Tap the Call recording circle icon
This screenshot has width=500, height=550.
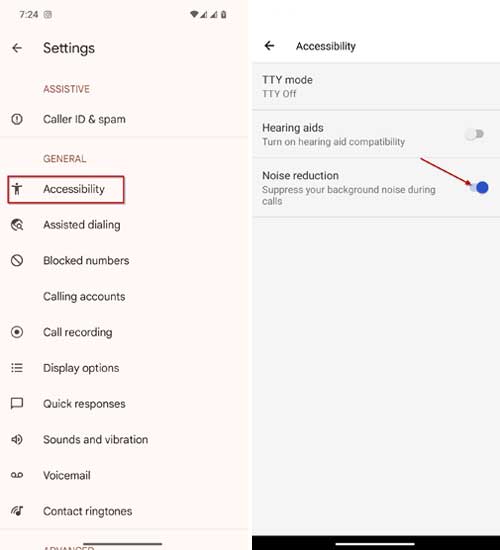click(x=17, y=332)
